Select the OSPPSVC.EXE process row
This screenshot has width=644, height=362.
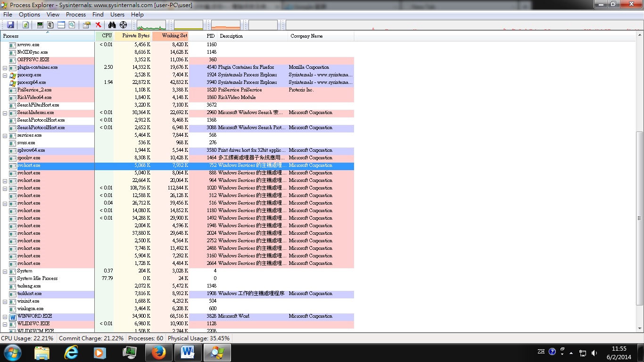point(177,60)
